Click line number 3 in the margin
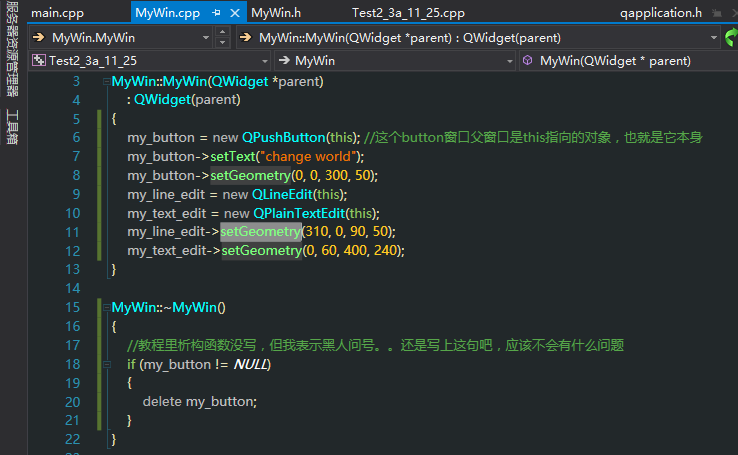Screen dimensions: 738x455 pyautogui.click(x=76, y=81)
